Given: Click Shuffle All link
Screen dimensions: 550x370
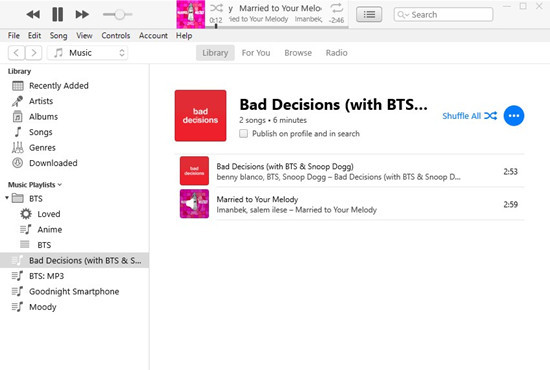Looking at the screenshot, I should [470, 116].
